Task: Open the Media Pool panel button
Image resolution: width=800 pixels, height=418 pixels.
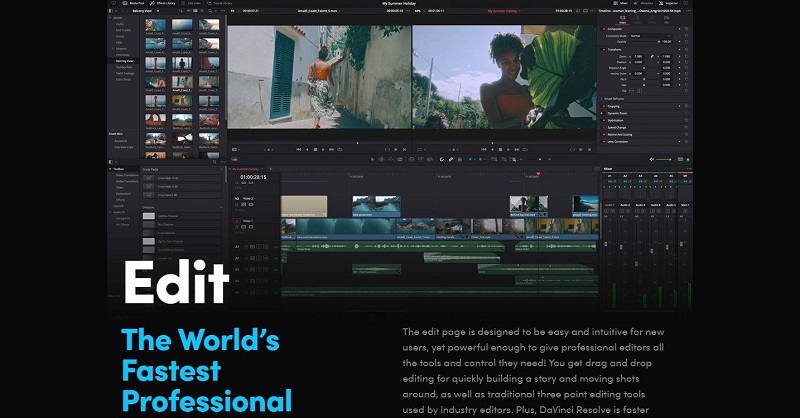Action: pyautogui.click(x=134, y=3)
